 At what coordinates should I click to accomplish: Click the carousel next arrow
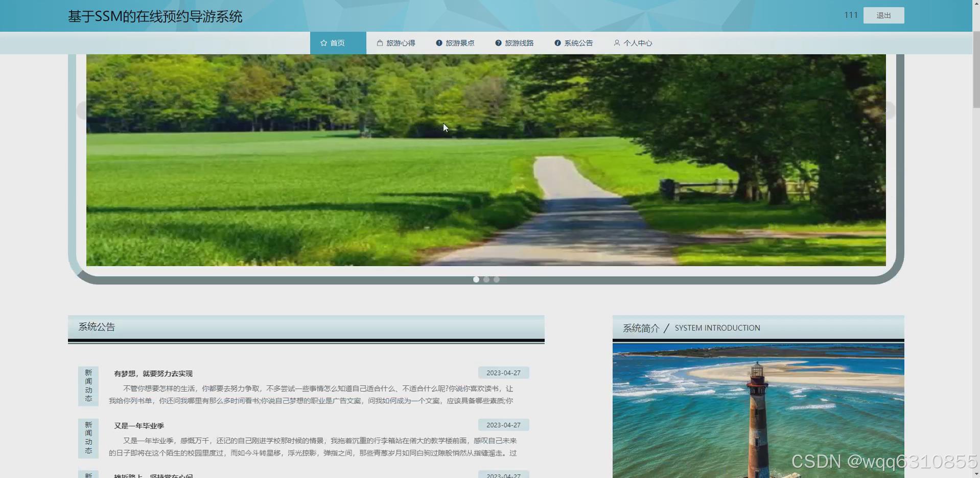click(890, 110)
